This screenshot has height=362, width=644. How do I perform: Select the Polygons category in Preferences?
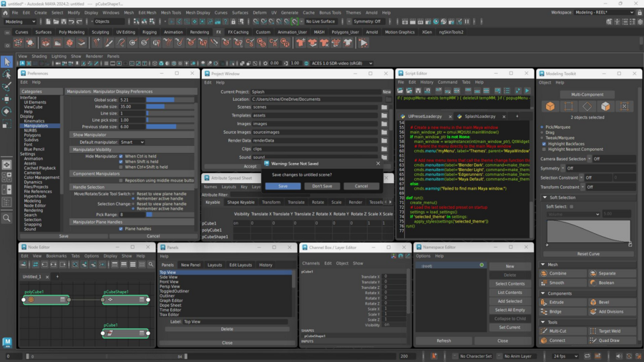coord(34,135)
